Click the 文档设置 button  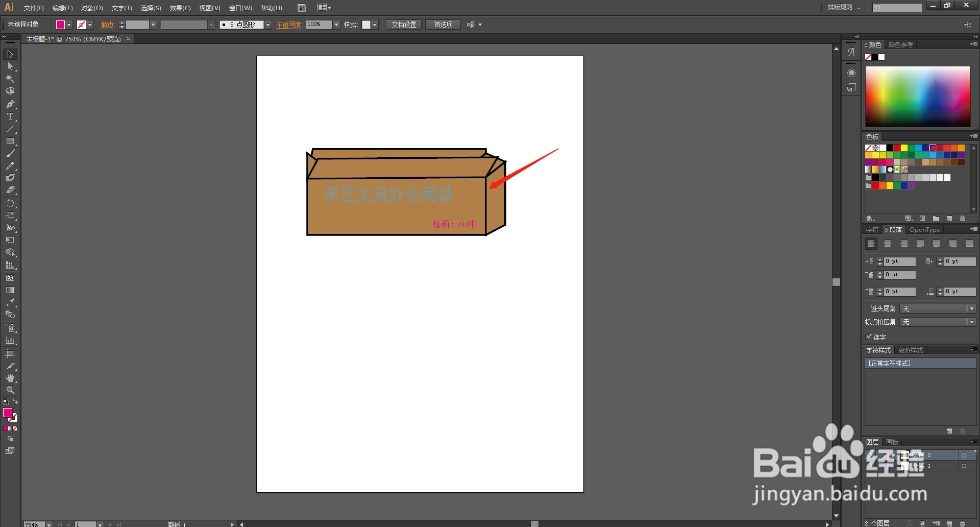pos(404,25)
